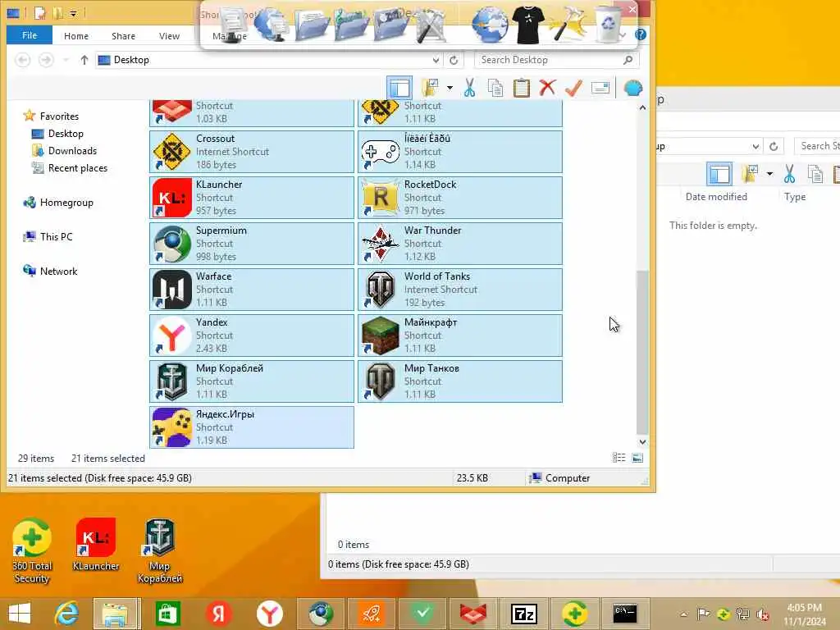840x630 pixels.
Task: Open the Pictures folder icon in RocketDock
Action: coord(391,25)
